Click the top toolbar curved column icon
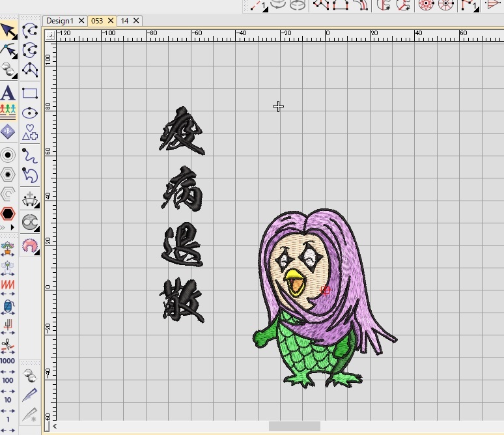Viewport: 504px width, 435px height. [361, 5]
